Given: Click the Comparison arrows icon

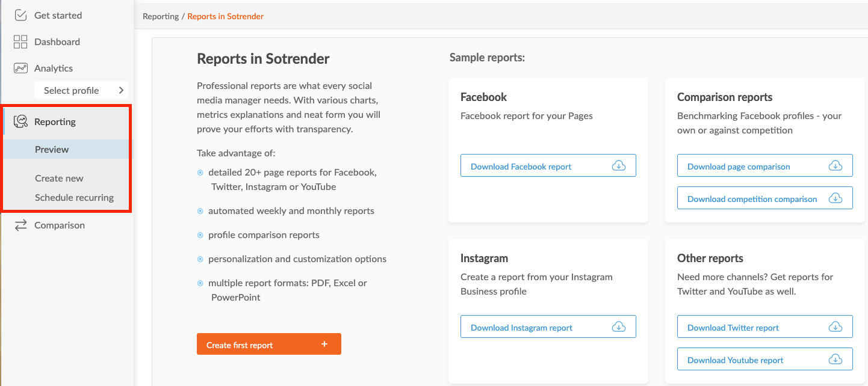Looking at the screenshot, I should tap(20, 225).
